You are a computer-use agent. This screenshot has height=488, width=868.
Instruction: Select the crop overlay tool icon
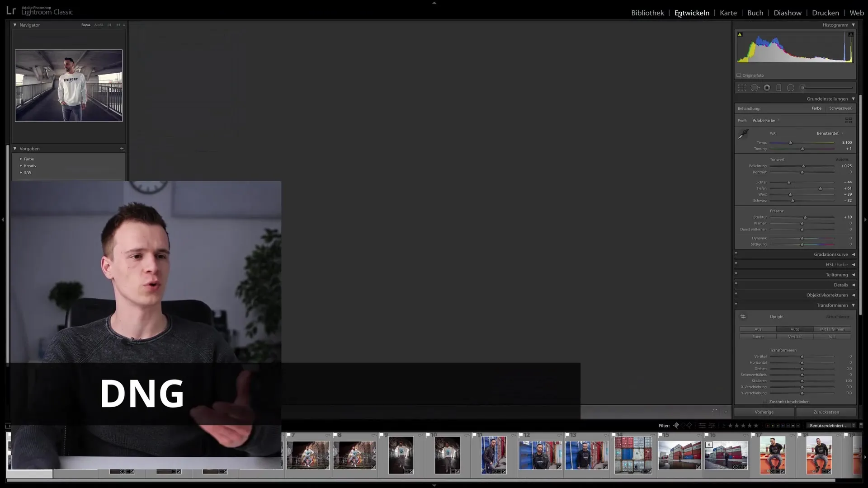click(x=742, y=88)
